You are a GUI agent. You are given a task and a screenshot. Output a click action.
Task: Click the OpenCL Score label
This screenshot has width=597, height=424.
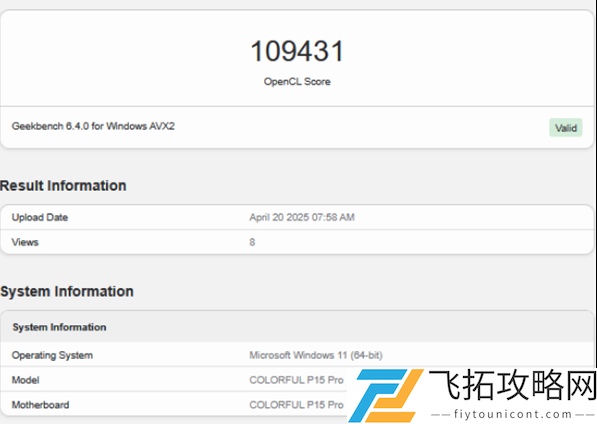297,81
